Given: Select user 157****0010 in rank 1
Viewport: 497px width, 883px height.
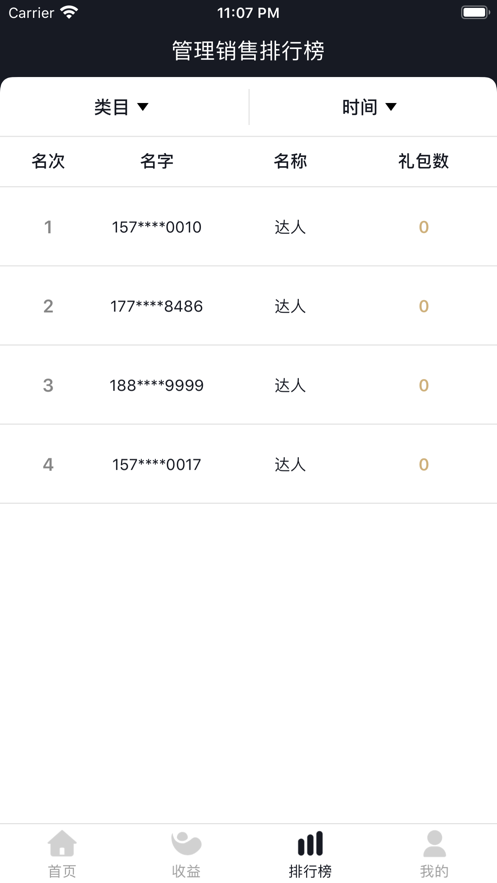Looking at the screenshot, I should 248,226.
